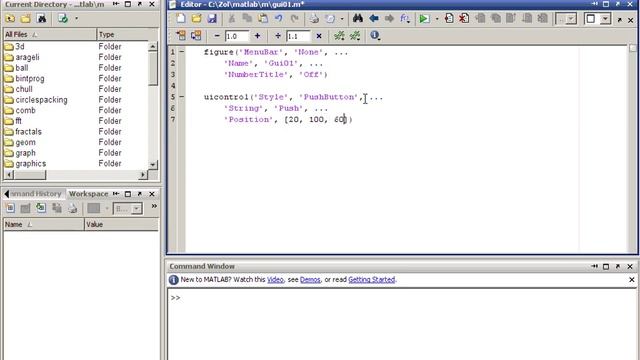
Task: Sort Workspace by the Name column
Action: click(x=44, y=224)
